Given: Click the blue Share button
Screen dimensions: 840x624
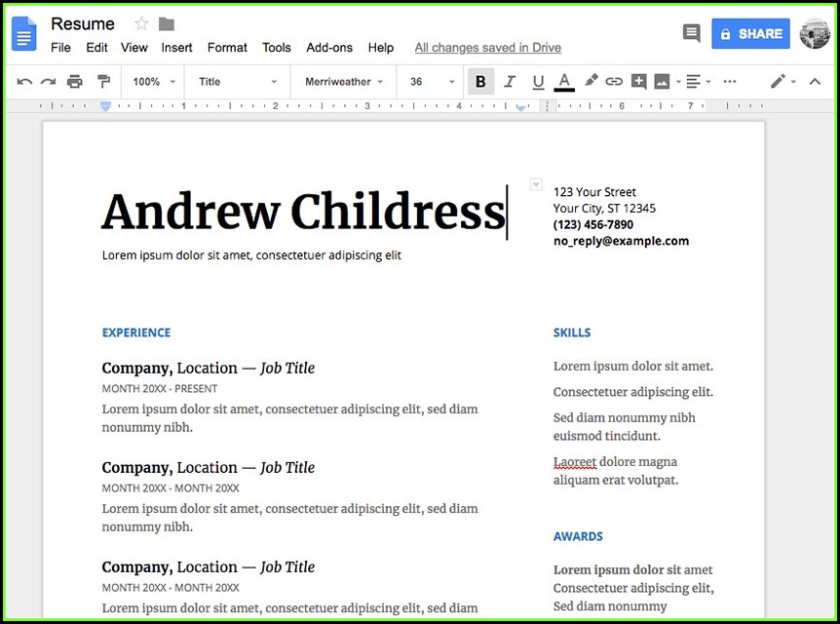Looking at the screenshot, I should pos(750,33).
